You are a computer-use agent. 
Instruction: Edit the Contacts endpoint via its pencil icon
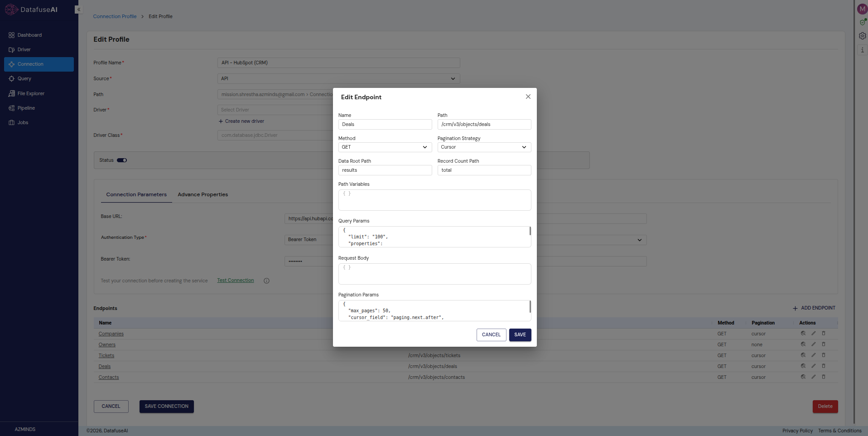pos(814,377)
